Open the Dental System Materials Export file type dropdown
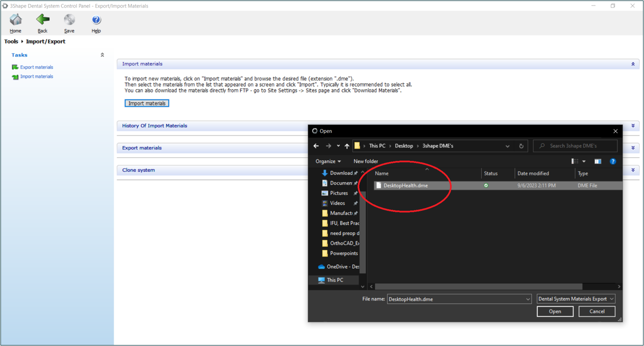Image resolution: width=644 pixels, height=346 pixels. click(576, 299)
